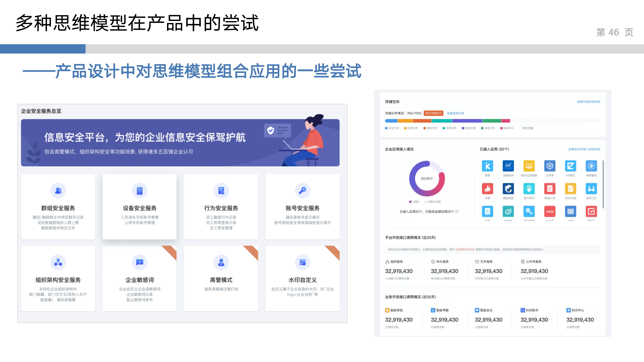Click the 行为安全服务 document icon
Image resolution: width=644 pixels, height=362 pixels.
(221, 191)
